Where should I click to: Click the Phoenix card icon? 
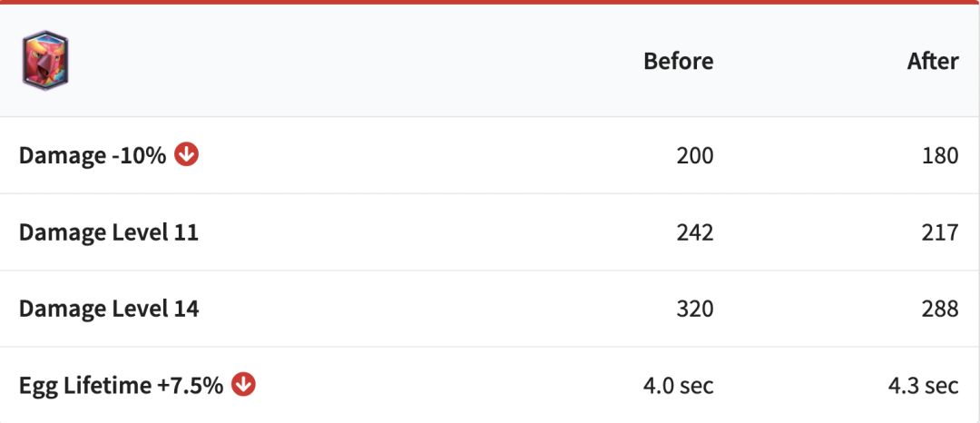[45, 61]
